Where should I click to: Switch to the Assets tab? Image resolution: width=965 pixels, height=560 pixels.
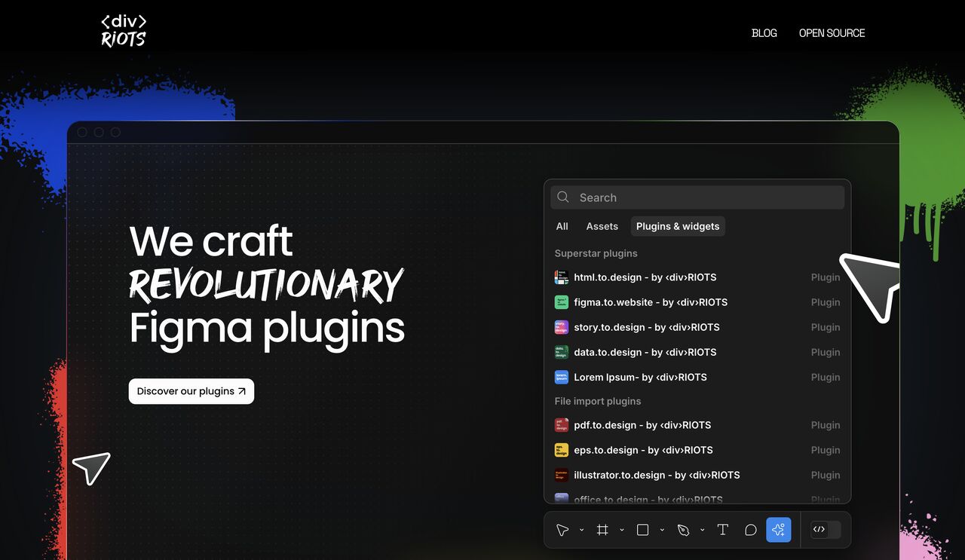pyautogui.click(x=602, y=226)
